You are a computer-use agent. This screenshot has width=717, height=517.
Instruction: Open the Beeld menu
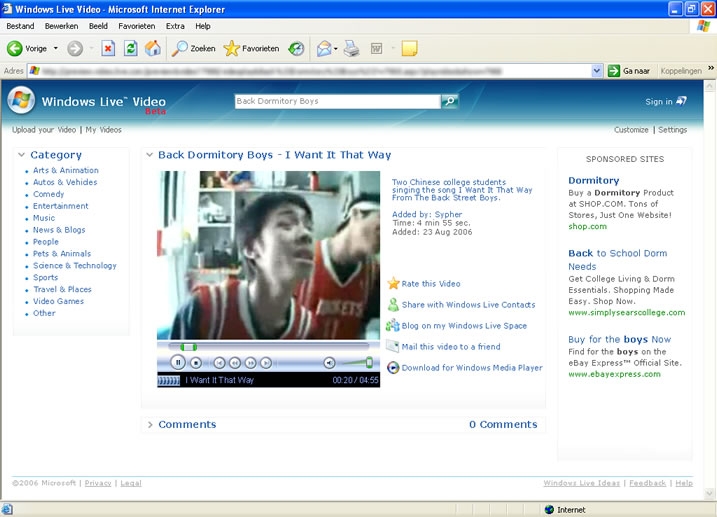[98, 26]
